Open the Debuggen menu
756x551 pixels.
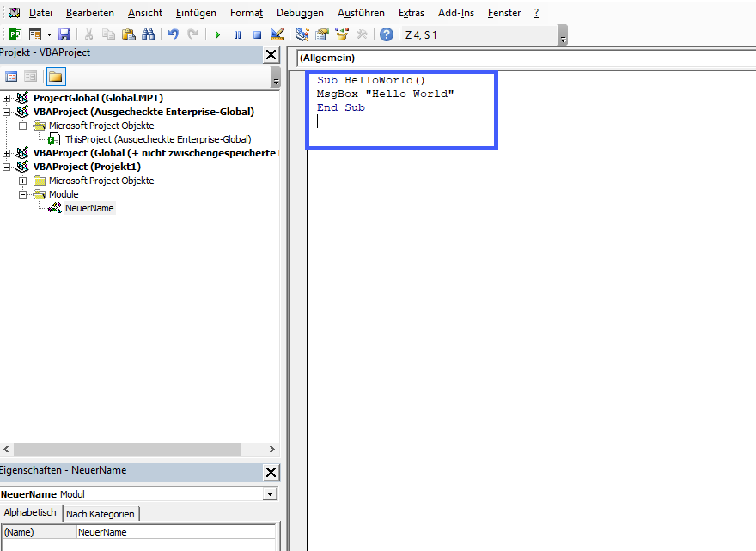point(300,13)
